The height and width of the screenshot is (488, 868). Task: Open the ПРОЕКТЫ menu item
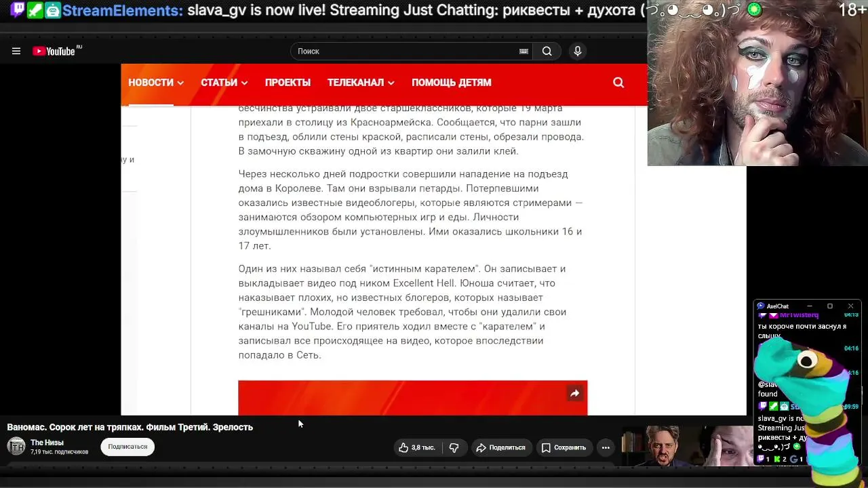click(x=288, y=83)
